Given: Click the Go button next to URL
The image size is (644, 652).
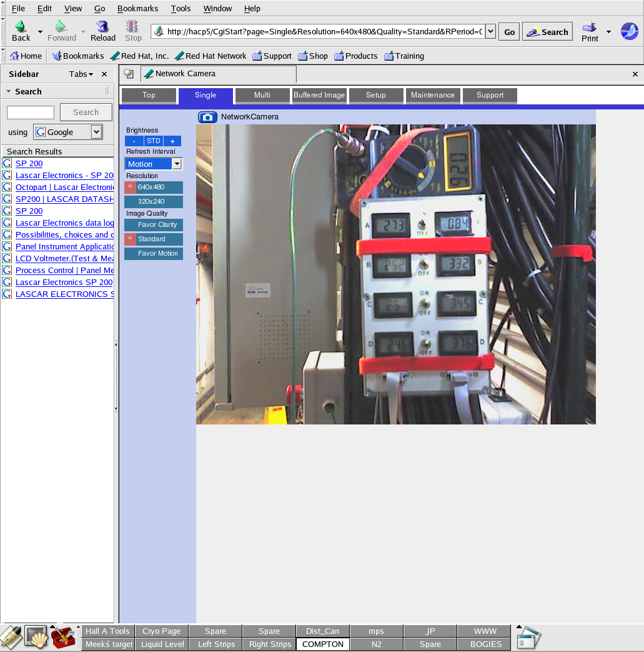Looking at the screenshot, I should click(x=509, y=32).
